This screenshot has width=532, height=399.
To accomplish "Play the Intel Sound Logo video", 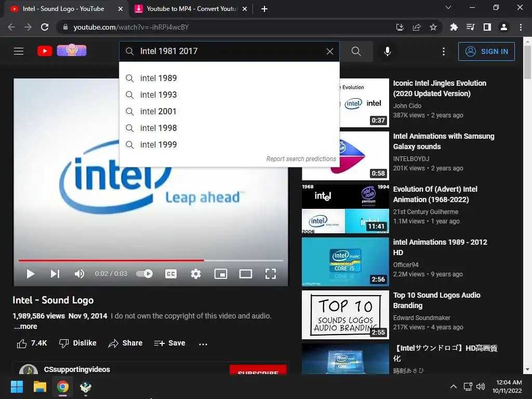I will [x=31, y=274].
